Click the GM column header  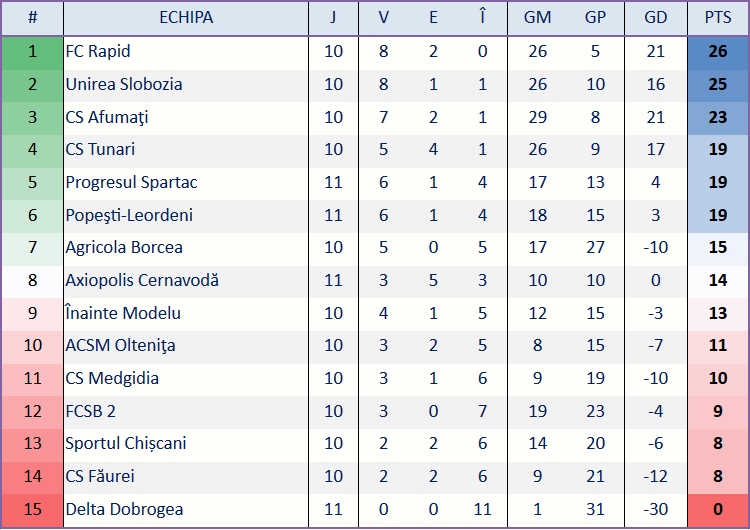pyautogui.click(x=537, y=18)
